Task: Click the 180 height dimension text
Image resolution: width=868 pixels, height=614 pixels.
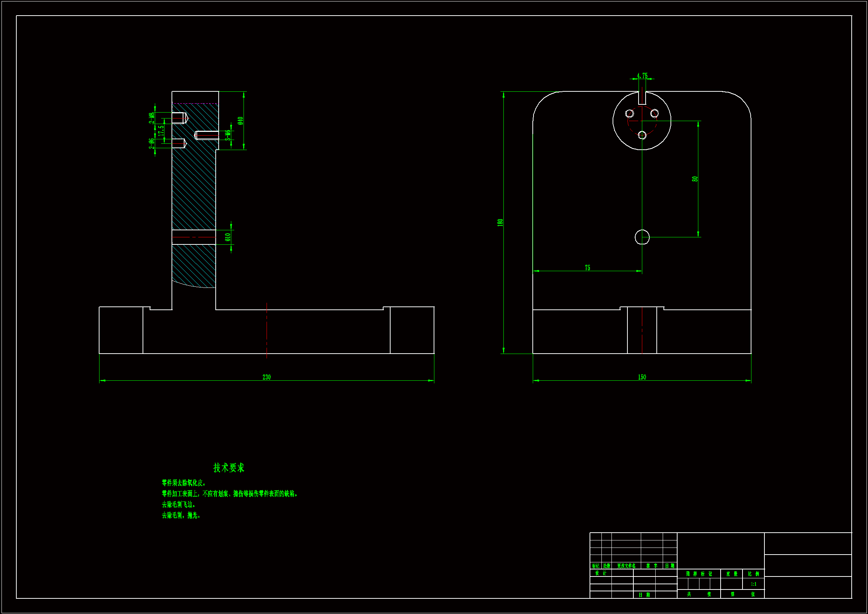Action: 500,222
